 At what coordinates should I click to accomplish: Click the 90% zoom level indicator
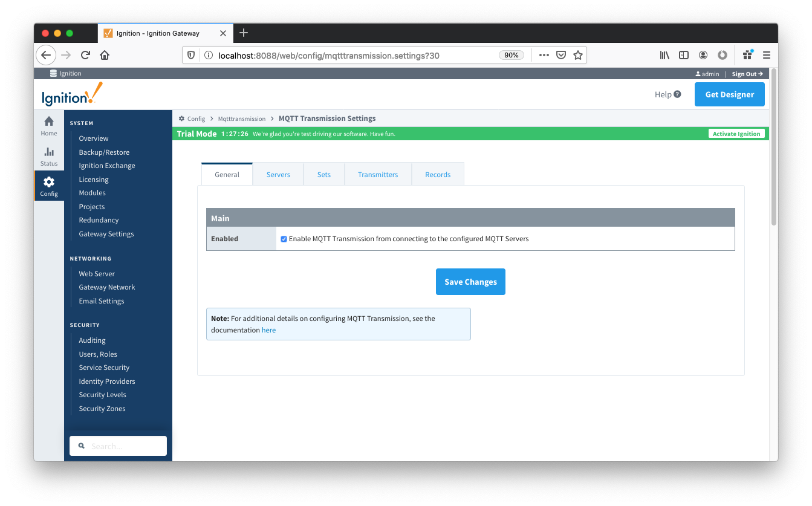(x=512, y=55)
